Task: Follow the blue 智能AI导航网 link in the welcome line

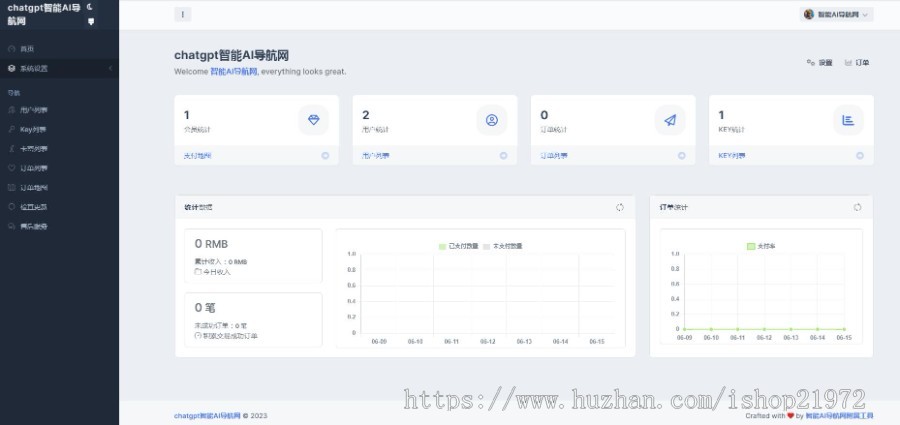Action: (234, 72)
